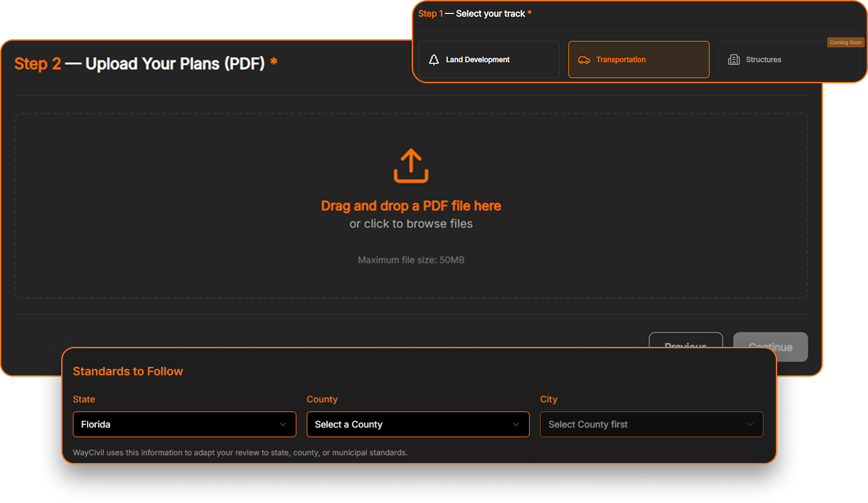Pick the Structures track label

click(764, 60)
